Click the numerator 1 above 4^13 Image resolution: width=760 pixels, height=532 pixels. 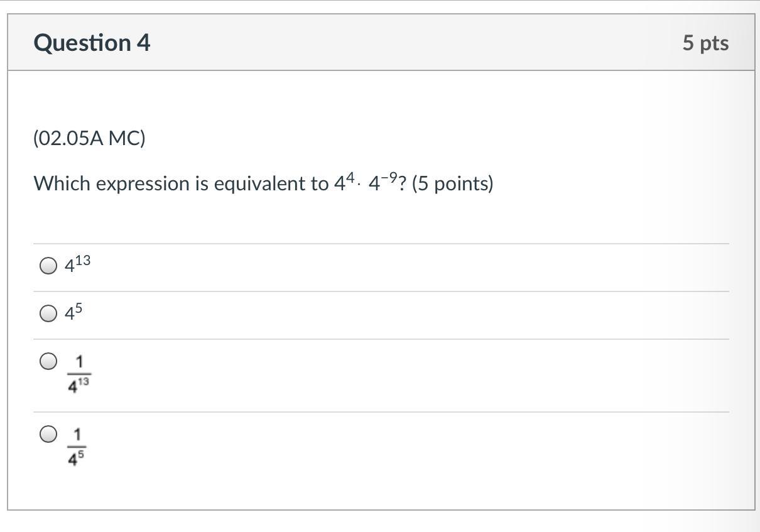coord(79,362)
